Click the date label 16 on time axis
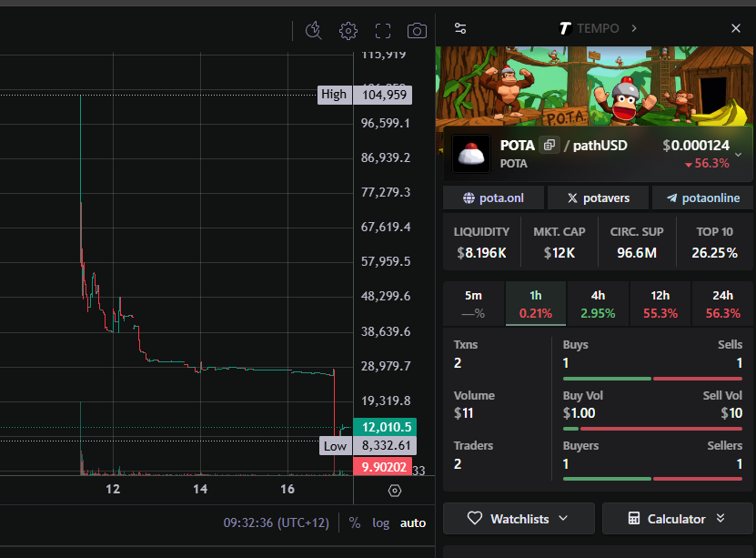 pos(287,490)
